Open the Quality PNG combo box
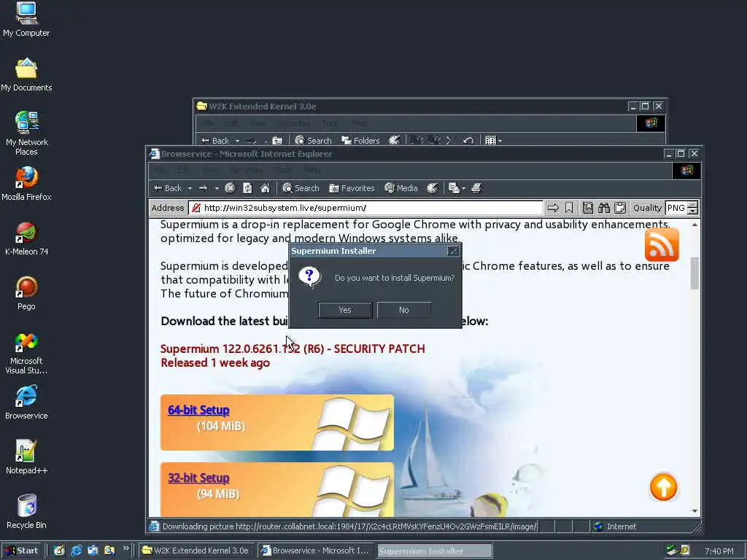Image resolution: width=747 pixels, height=560 pixels. pyautogui.click(x=682, y=208)
